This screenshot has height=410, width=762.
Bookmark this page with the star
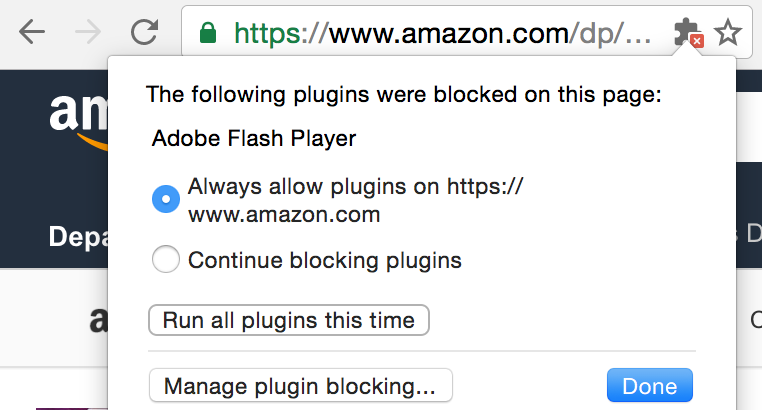point(728,34)
